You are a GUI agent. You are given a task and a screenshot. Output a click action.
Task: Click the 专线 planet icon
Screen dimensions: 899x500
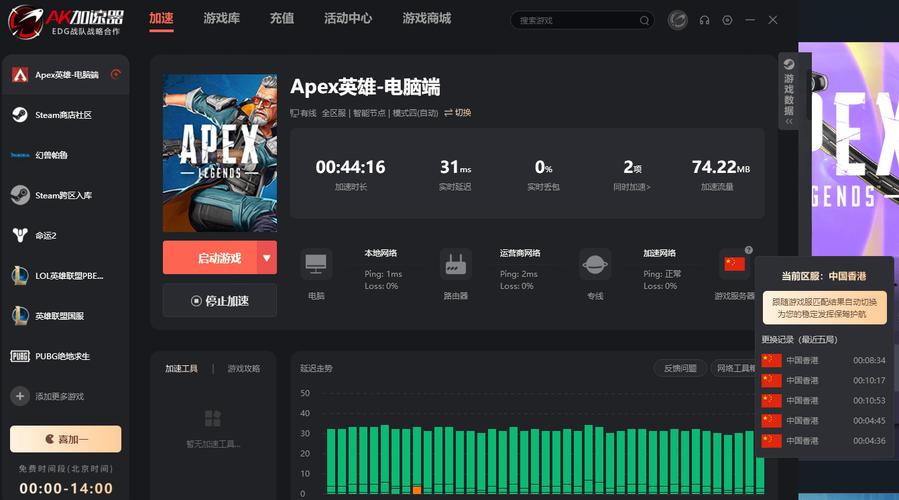pos(595,265)
